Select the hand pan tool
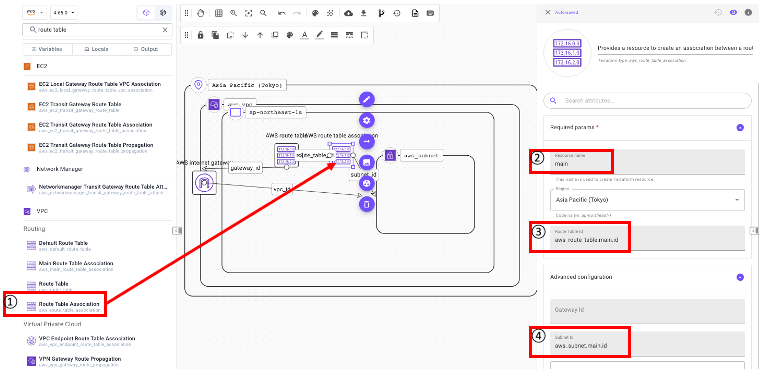The image size is (760, 376). pyautogui.click(x=201, y=14)
